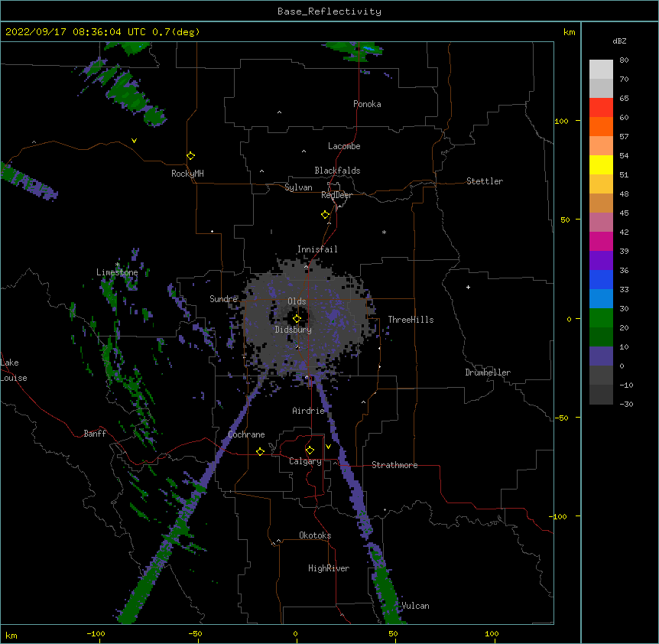Click the Ponoka town label
This screenshot has width=659, height=644.
[x=367, y=104]
